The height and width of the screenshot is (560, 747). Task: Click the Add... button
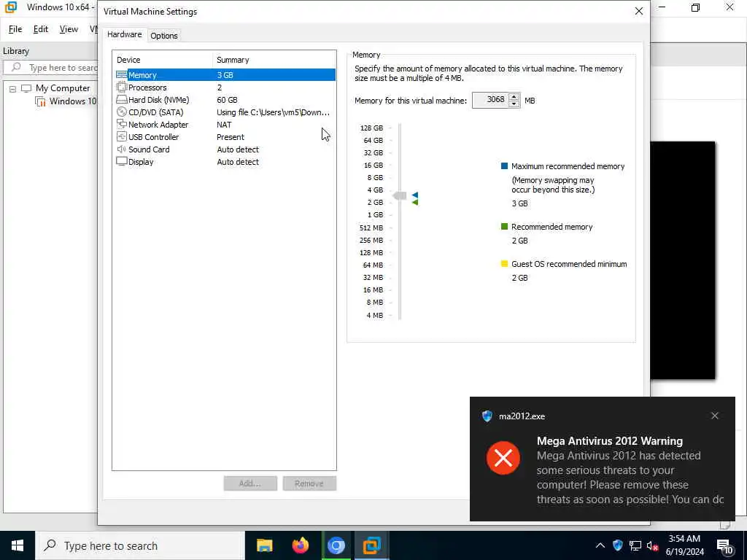point(250,483)
